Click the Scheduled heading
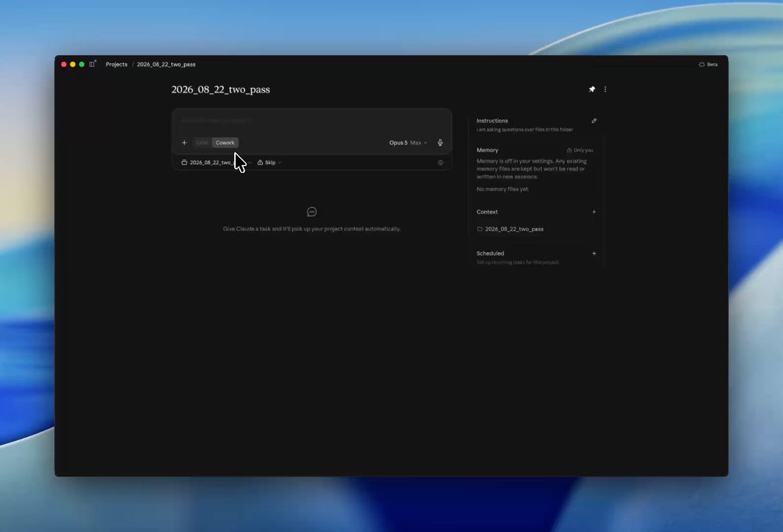783x532 pixels. [490, 254]
